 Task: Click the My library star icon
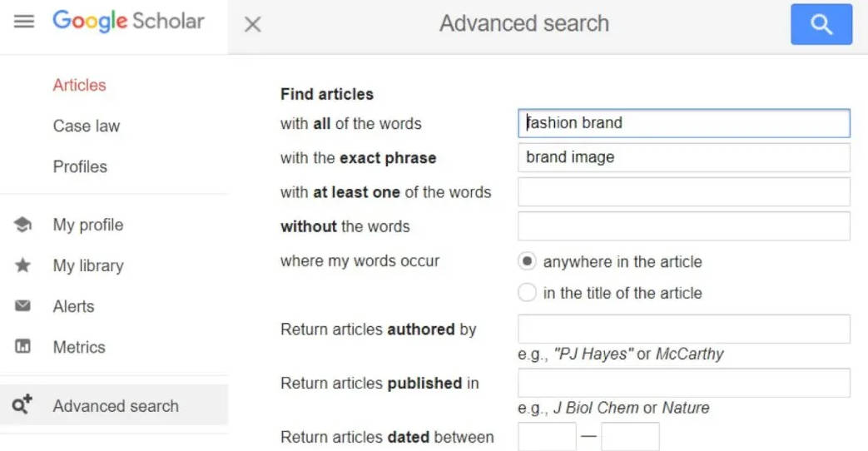tap(22, 265)
